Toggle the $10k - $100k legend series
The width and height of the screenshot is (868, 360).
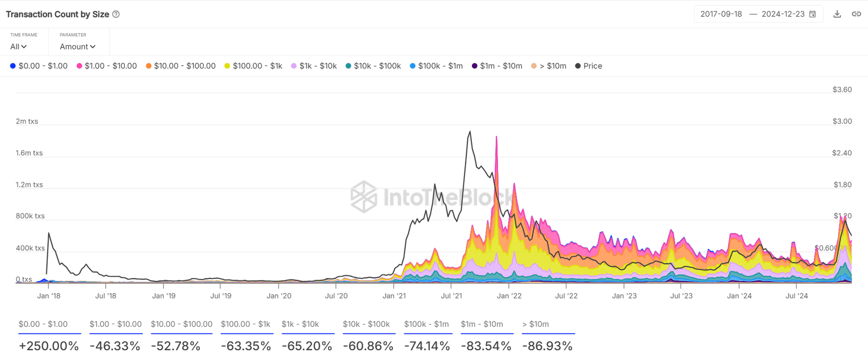pos(373,66)
